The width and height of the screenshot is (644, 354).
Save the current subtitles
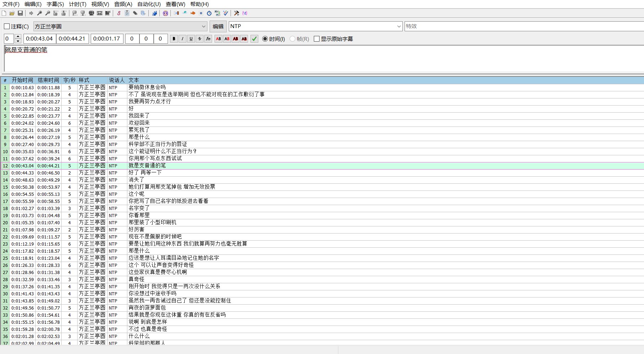20,13
